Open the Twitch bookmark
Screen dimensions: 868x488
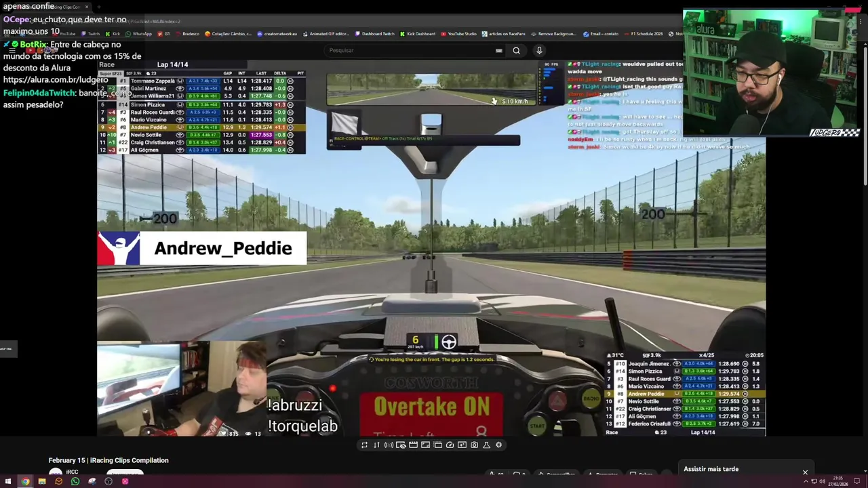(90, 34)
